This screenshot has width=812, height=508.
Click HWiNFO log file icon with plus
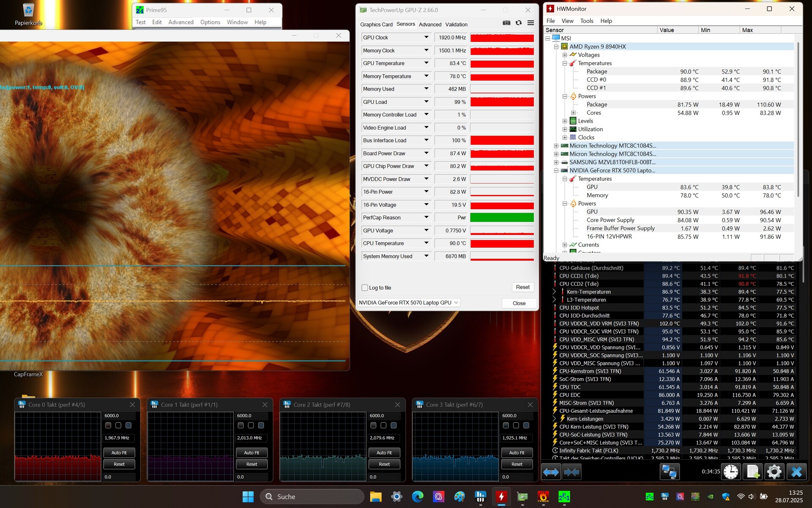[753, 472]
